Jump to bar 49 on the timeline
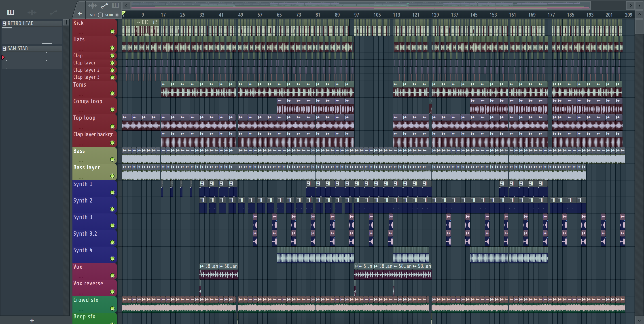This screenshot has width=644, height=324. [x=241, y=15]
